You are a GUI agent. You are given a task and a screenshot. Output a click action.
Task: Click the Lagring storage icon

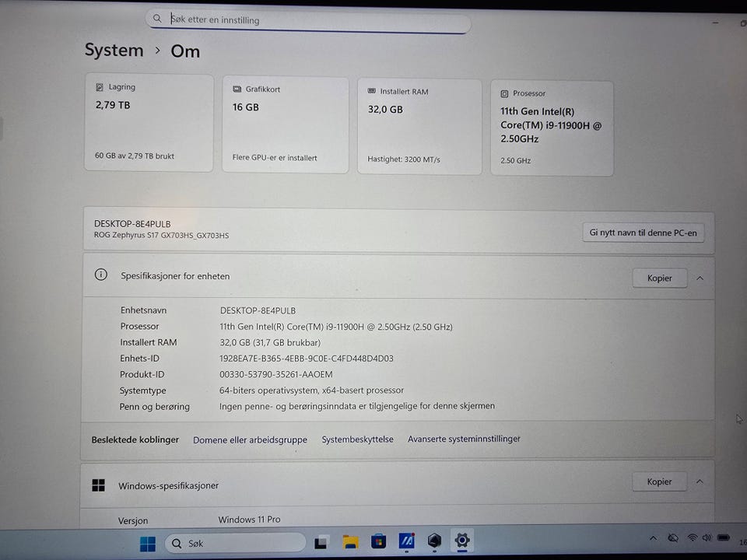(99, 87)
